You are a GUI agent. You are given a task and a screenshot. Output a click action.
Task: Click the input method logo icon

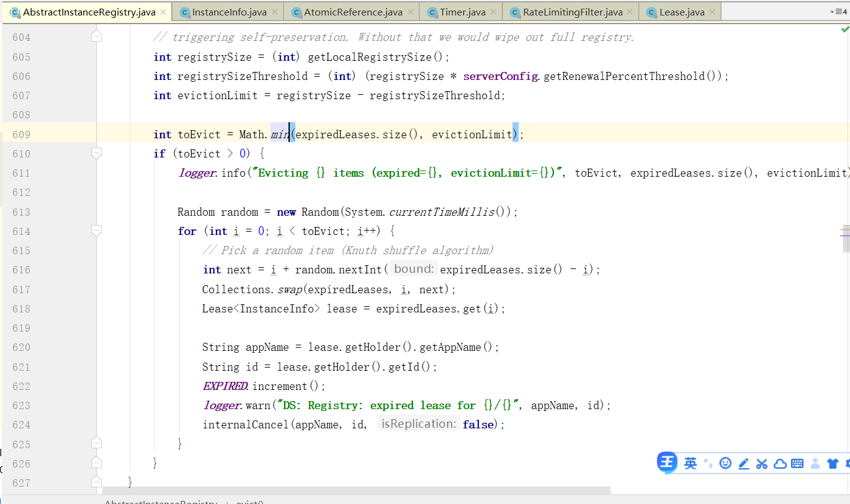pyautogui.click(x=668, y=462)
